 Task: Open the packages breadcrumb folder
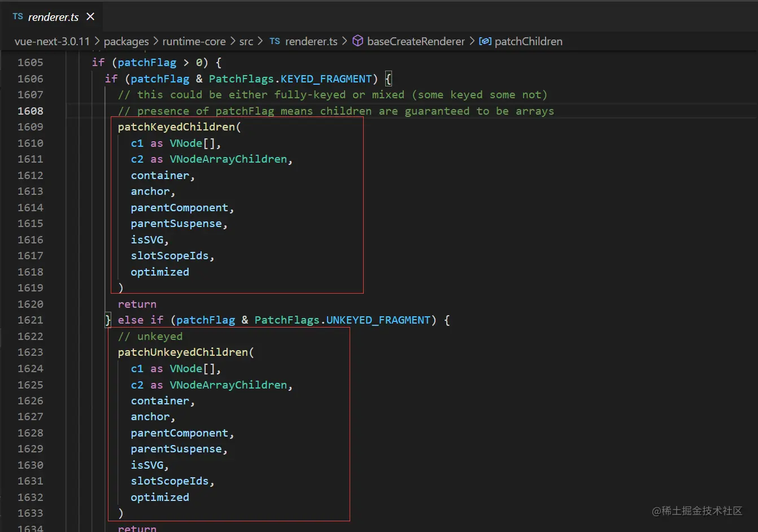127,41
